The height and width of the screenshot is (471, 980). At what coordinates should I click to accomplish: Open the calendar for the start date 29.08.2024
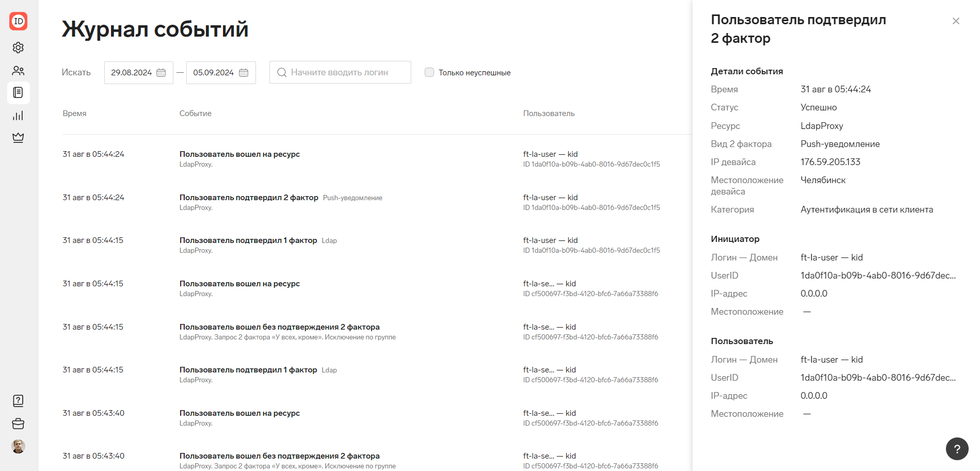161,73
